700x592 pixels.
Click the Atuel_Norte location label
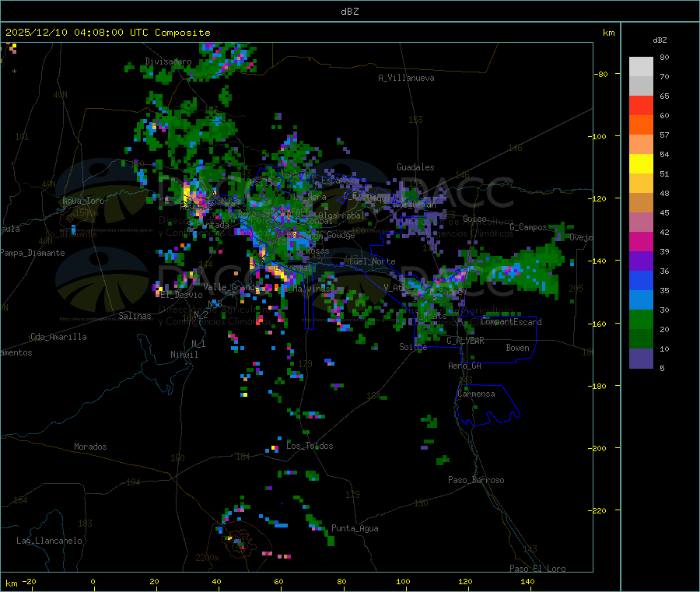(369, 261)
